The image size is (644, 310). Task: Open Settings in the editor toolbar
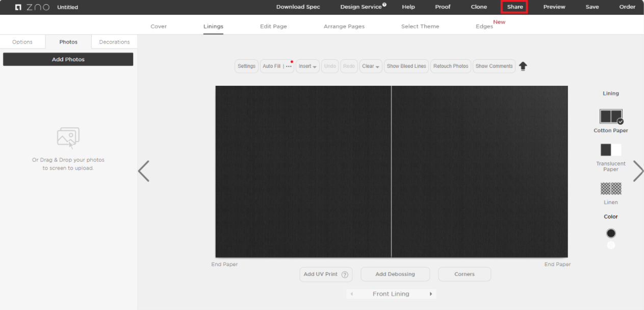point(246,66)
